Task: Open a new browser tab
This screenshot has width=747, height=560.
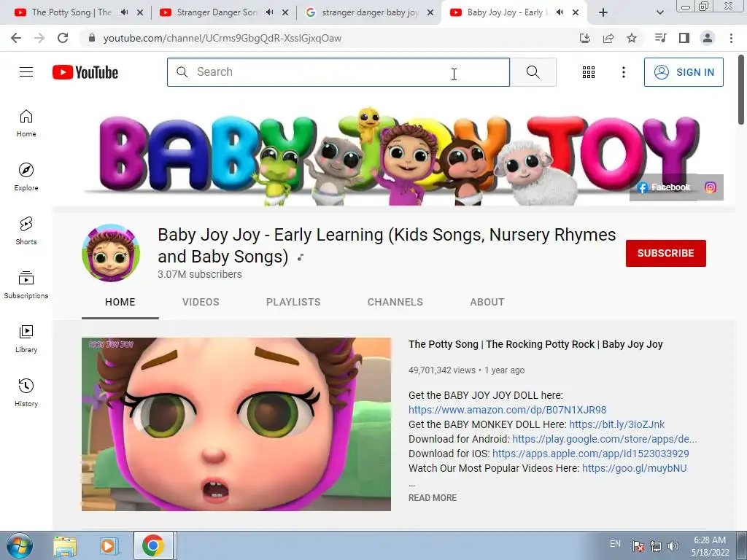Action: pos(603,12)
